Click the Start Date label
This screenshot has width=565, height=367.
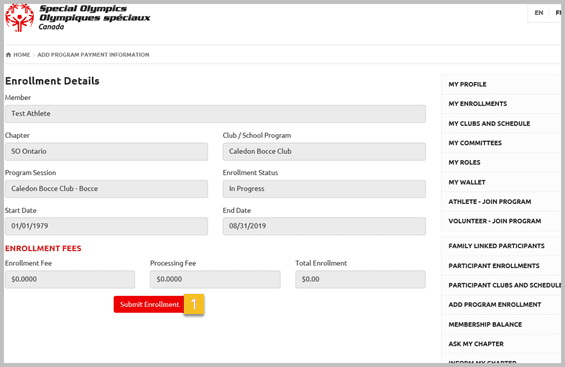click(21, 210)
